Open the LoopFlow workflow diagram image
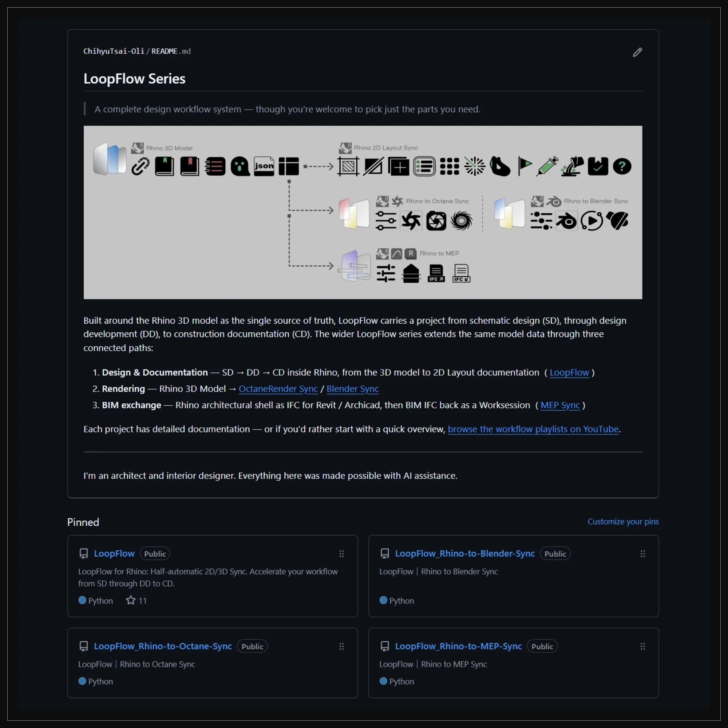Image resolution: width=728 pixels, height=728 pixels. (363, 212)
